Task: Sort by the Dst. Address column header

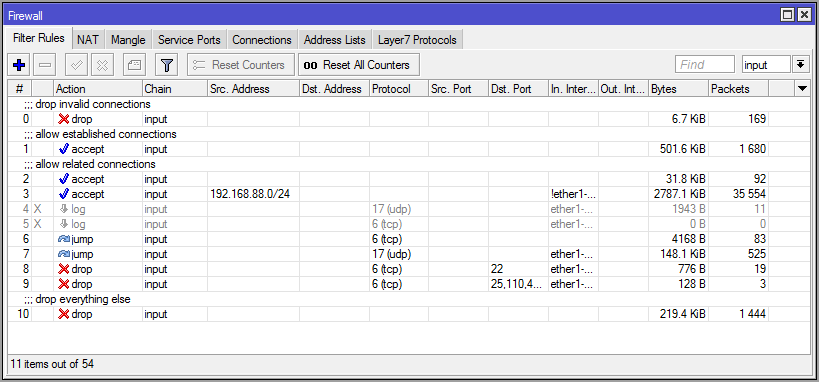Action: (334, 89)
